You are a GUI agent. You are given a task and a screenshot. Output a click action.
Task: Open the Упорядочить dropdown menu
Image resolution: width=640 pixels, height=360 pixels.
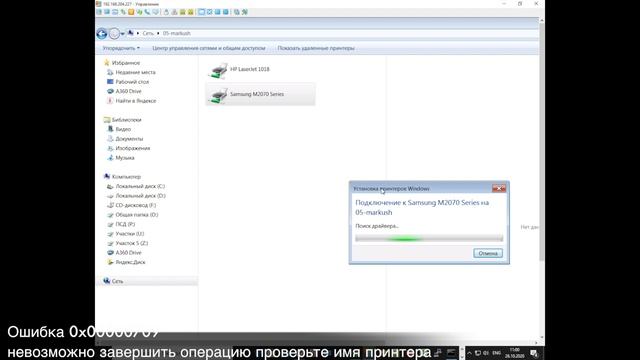121,48
